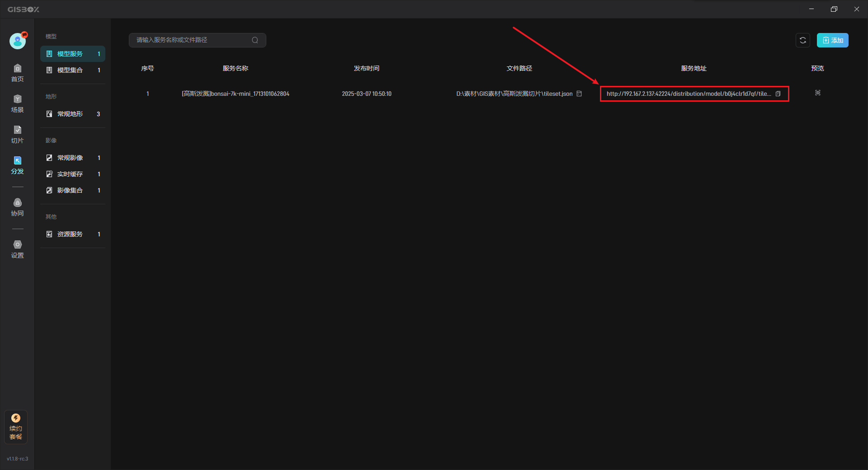868x470 pixels.
Task: Open the 场景 scene section
Action: pos(17,104)
